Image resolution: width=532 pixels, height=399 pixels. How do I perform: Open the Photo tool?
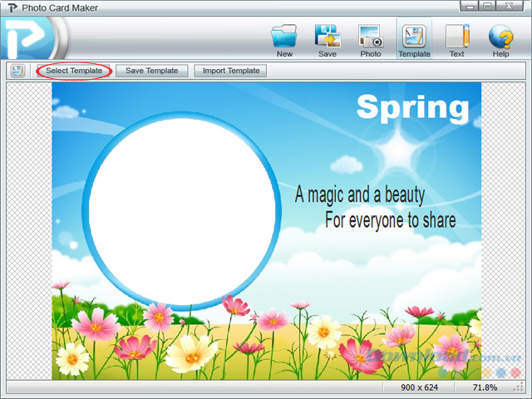[x=370, y=37]
